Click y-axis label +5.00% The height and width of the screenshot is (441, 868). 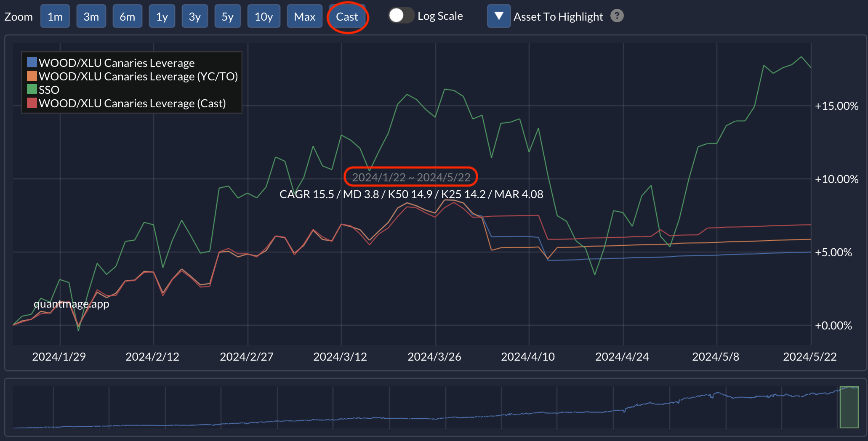point(833,252)
